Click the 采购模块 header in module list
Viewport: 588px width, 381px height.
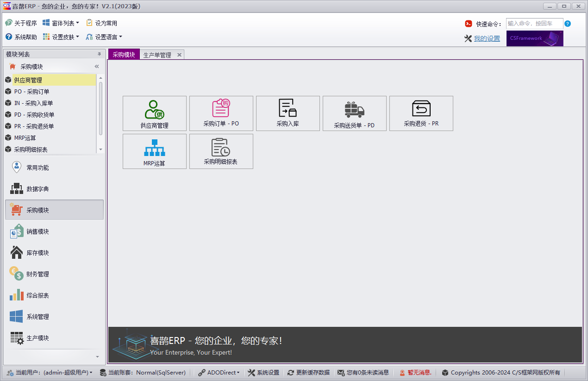click(54, 67)
